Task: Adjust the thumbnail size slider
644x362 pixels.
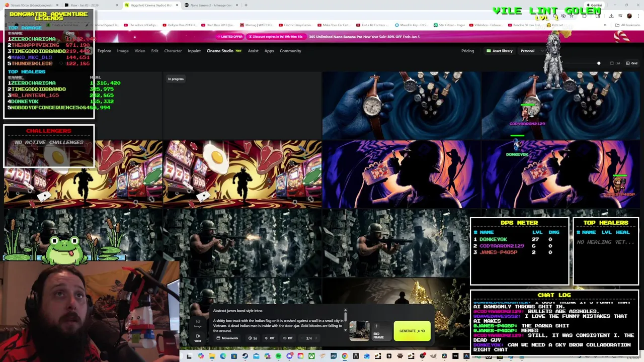Action: click(x=599, y=63)
